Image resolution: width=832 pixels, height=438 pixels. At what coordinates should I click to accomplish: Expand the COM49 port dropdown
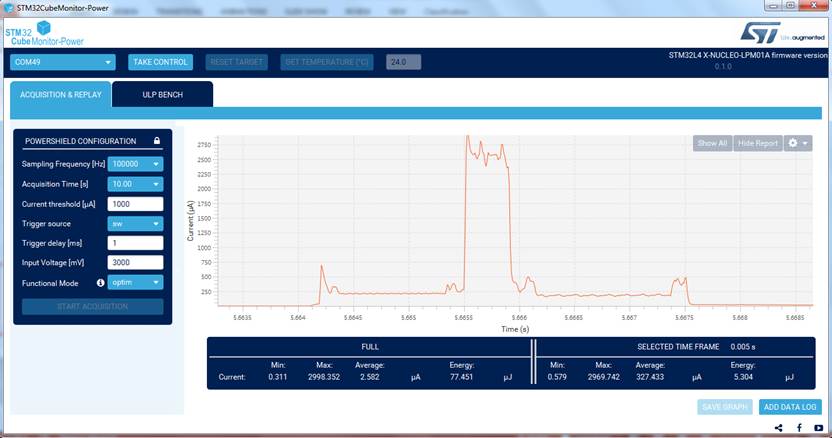click(x=63, y=62)
